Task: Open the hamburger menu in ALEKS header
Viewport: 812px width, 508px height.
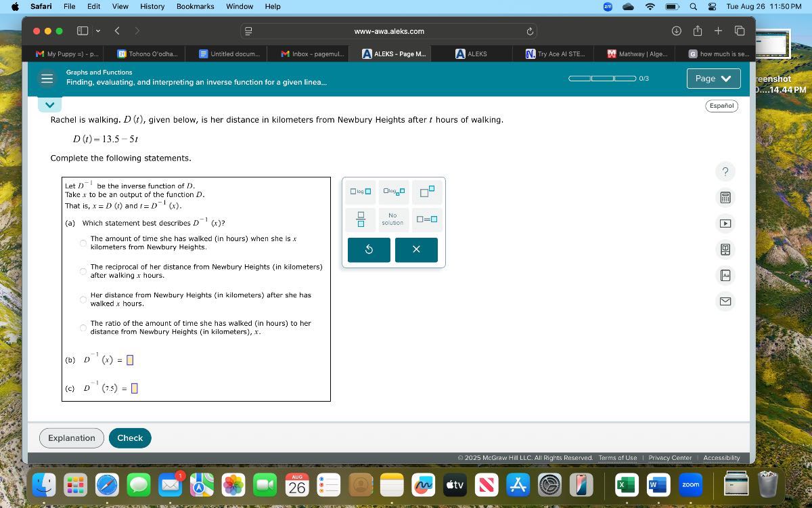Action: pyautogui.click(x=47, y=79)
